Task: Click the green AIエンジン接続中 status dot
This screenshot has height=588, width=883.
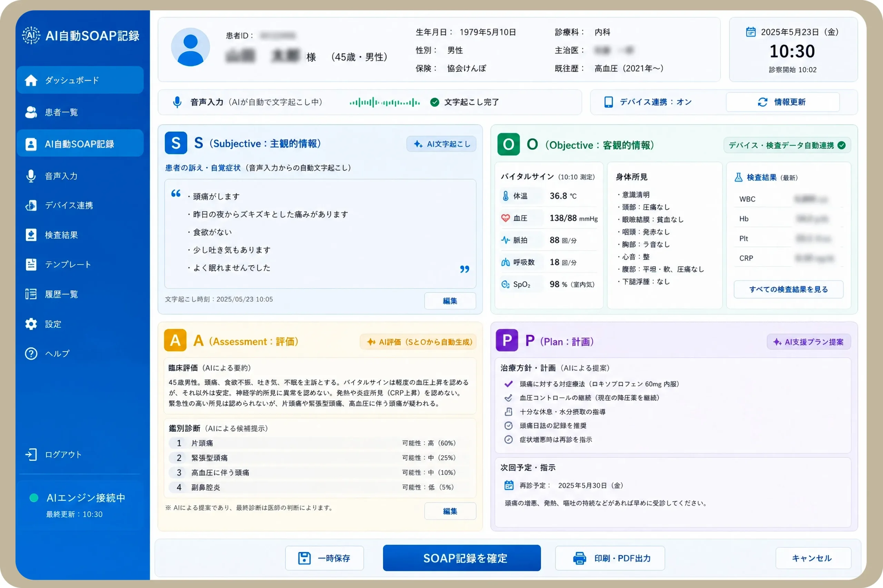Action: coord(34,498)
